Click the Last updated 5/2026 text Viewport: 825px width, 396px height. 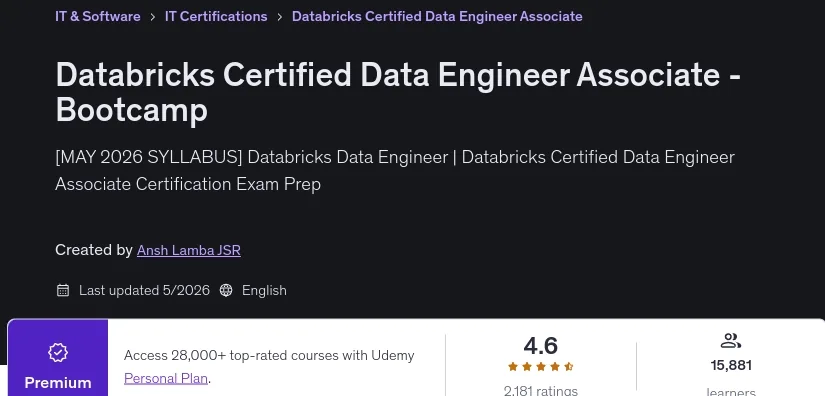[x=144, y=290]
